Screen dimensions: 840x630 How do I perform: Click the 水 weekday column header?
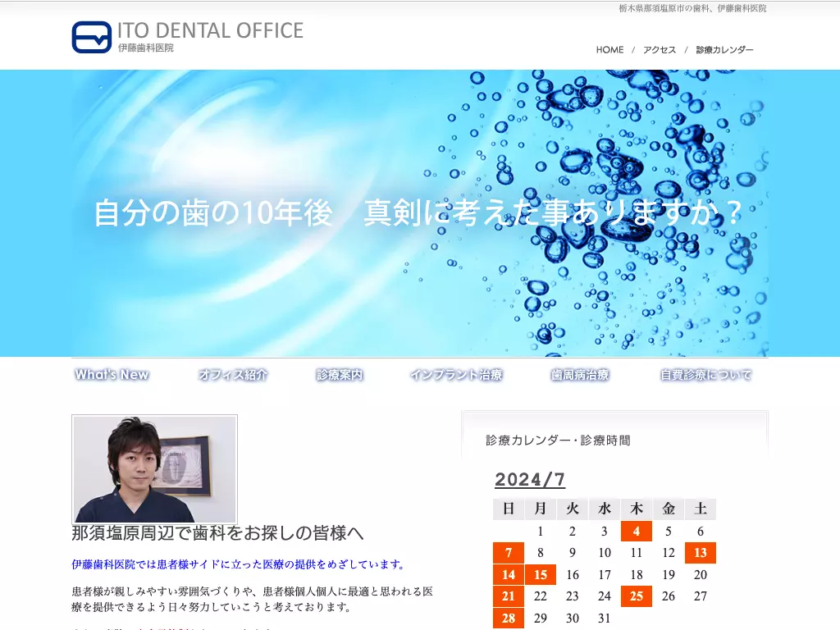(605, 509)
